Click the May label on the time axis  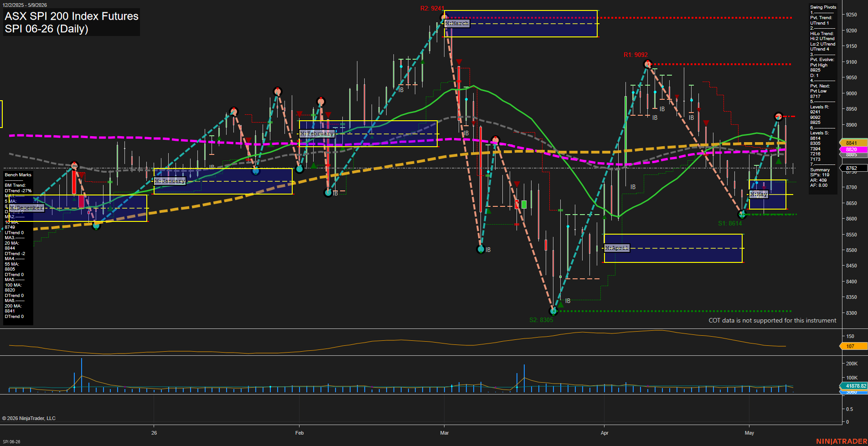(749, 433)
